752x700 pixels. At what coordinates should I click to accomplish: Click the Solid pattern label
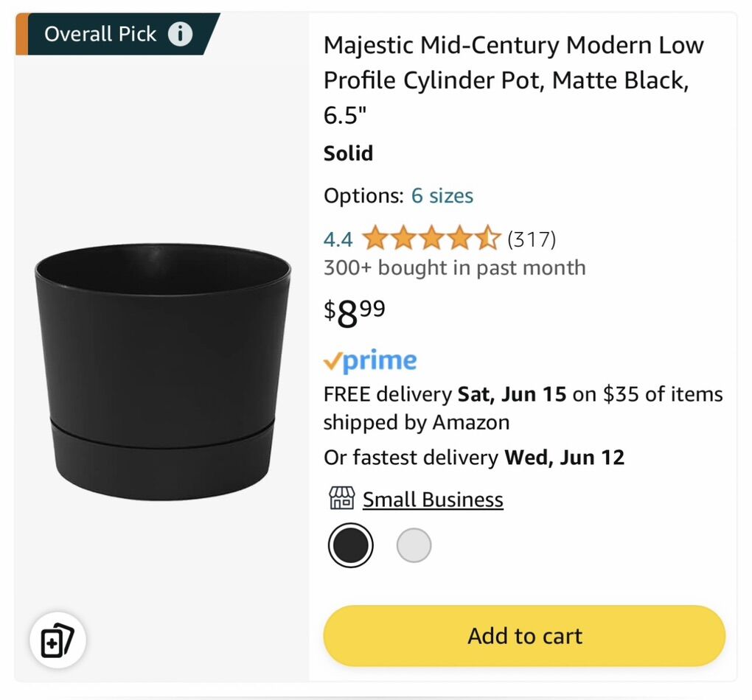pyautogui.click(x=348, y=153)
